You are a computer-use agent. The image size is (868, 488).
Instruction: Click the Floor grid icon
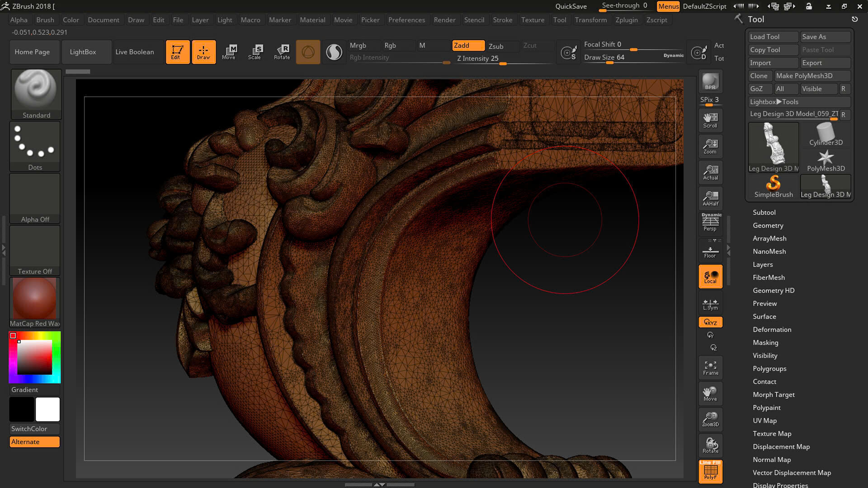710,251
